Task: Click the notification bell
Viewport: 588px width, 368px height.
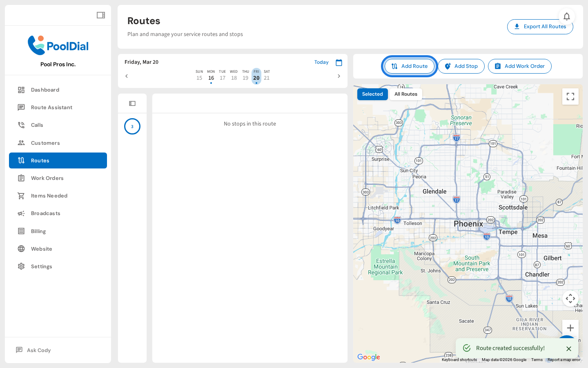Action: [x=567, y=16]
